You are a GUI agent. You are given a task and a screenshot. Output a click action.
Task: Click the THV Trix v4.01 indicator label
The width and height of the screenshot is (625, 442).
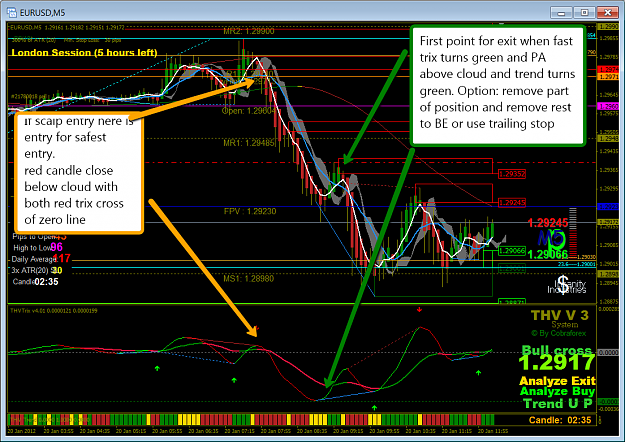click(x=54, y=310)
